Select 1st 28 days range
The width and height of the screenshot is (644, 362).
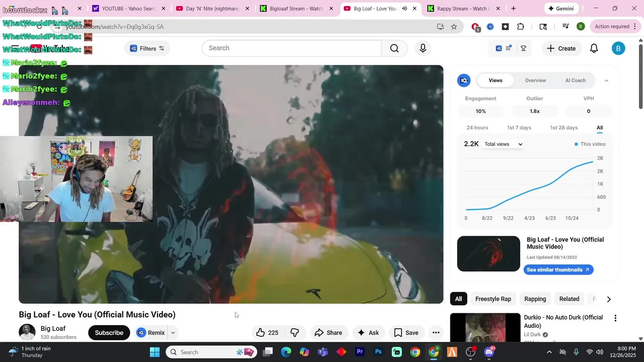click(563, 128)
